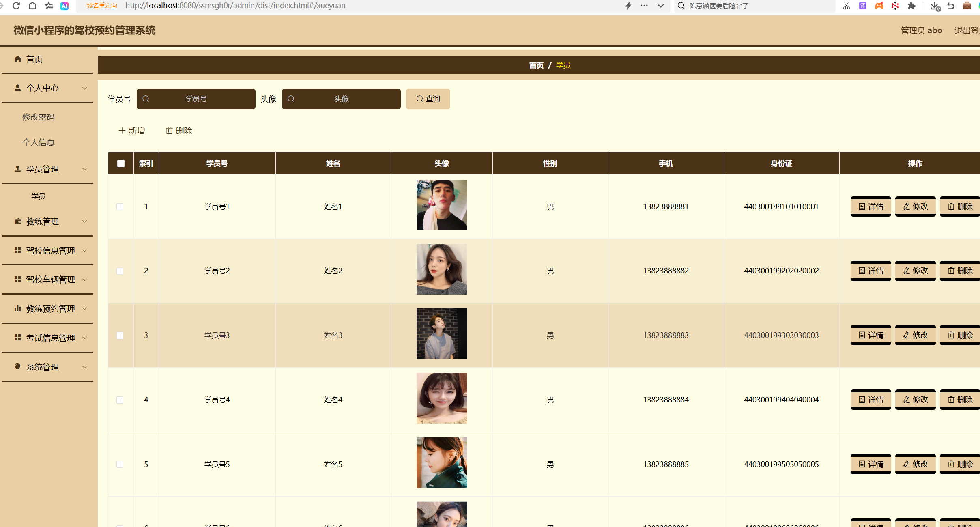
Task: Open 详情 for row 学员号4
Action: tap(870, 400)
